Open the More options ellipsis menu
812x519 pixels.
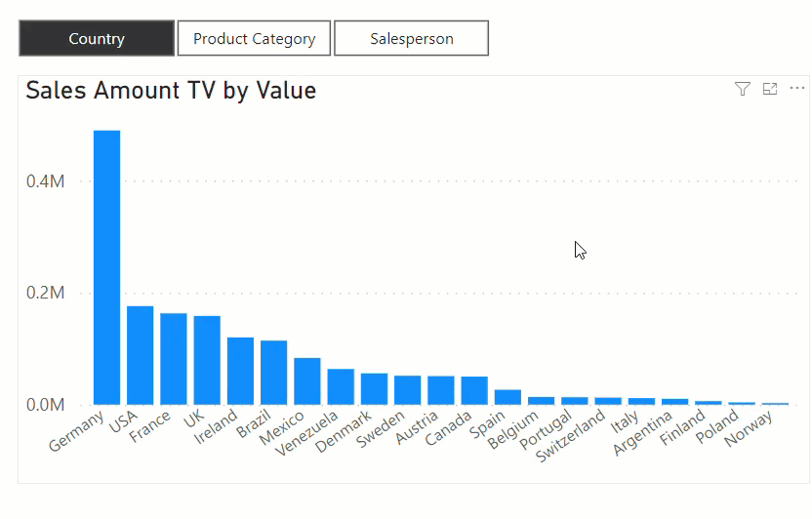[797, 89]
